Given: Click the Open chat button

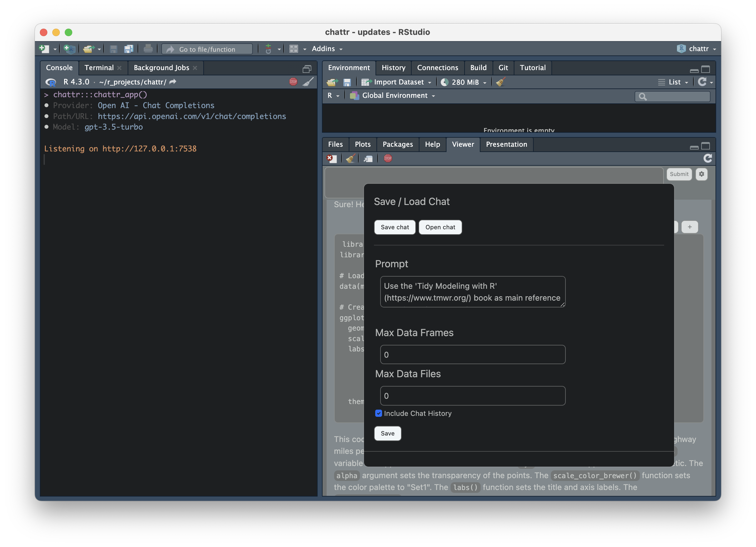Looking at the screenshot, I should [440, 227].
